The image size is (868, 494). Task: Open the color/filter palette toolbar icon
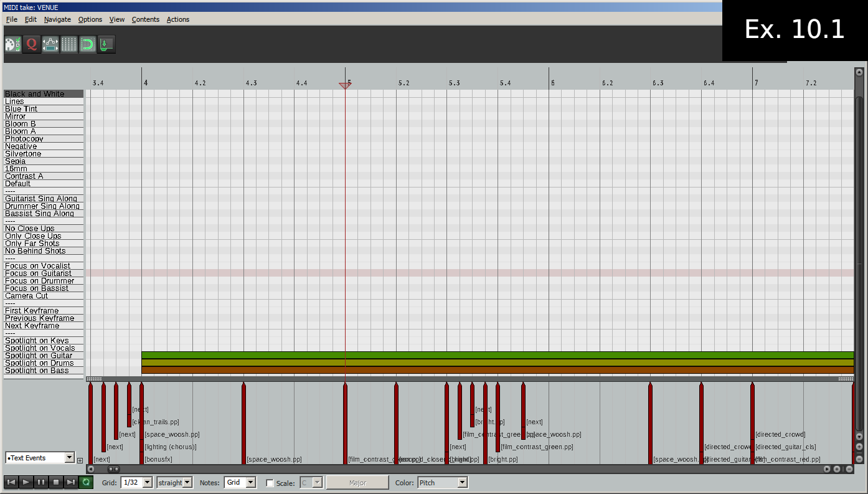(x=12, y=44)
